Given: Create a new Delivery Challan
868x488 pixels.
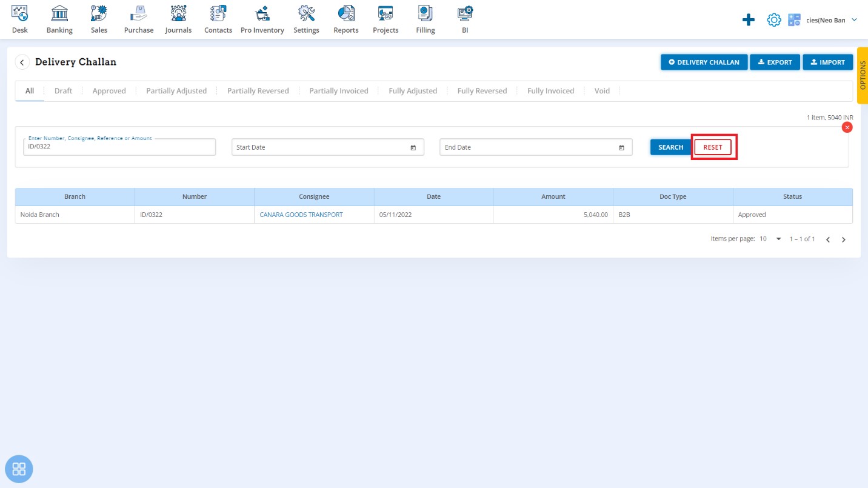Looking at the screenshot, I should click(x=704, y=62).
